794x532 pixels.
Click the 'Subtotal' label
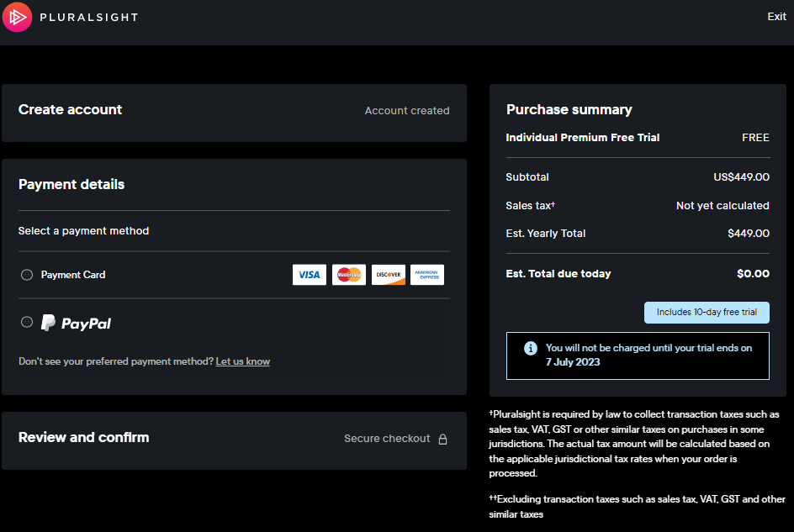coord(527,177)
